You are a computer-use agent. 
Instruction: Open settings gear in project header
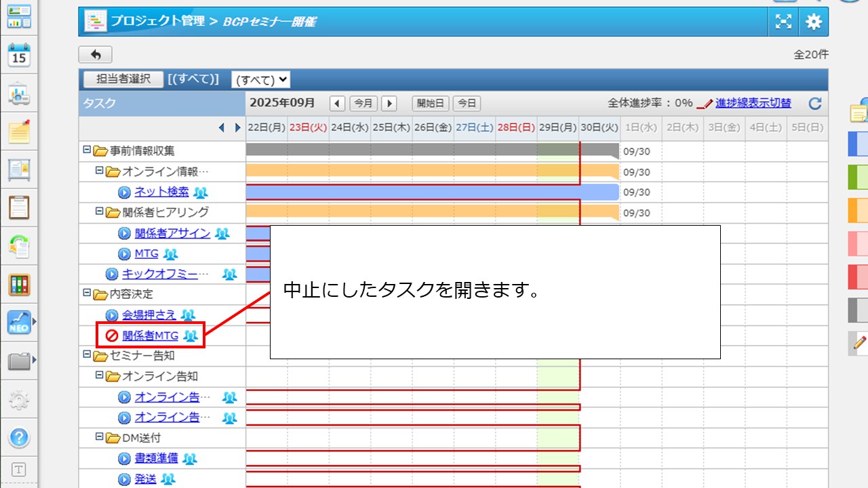tap(813, 22)
